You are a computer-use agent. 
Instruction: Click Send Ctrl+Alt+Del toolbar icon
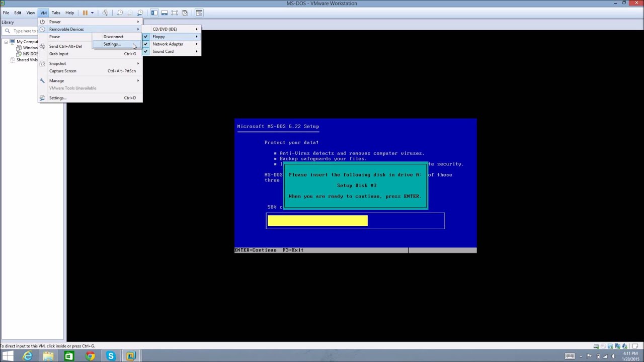pyautogui.click(x=105, y=13)
